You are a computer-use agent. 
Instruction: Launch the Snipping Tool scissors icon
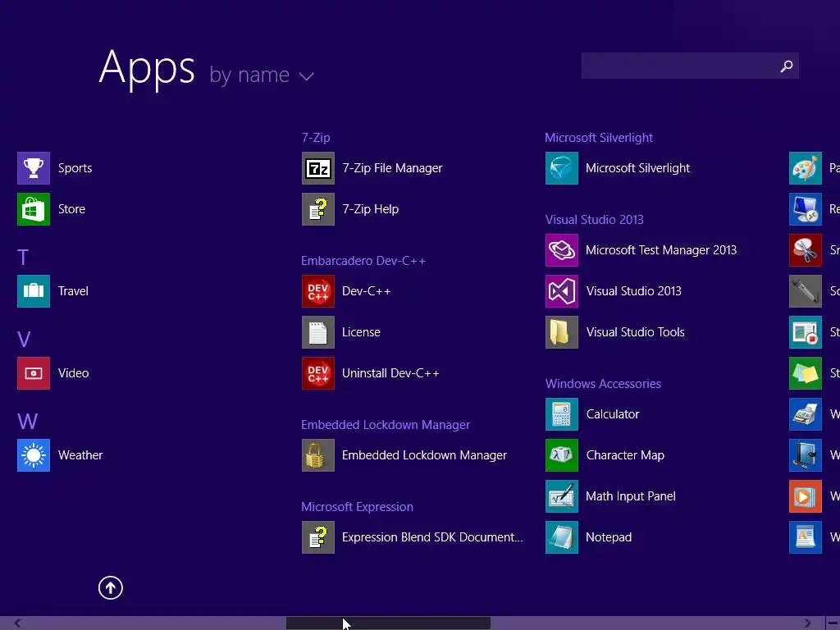point(806,250)
